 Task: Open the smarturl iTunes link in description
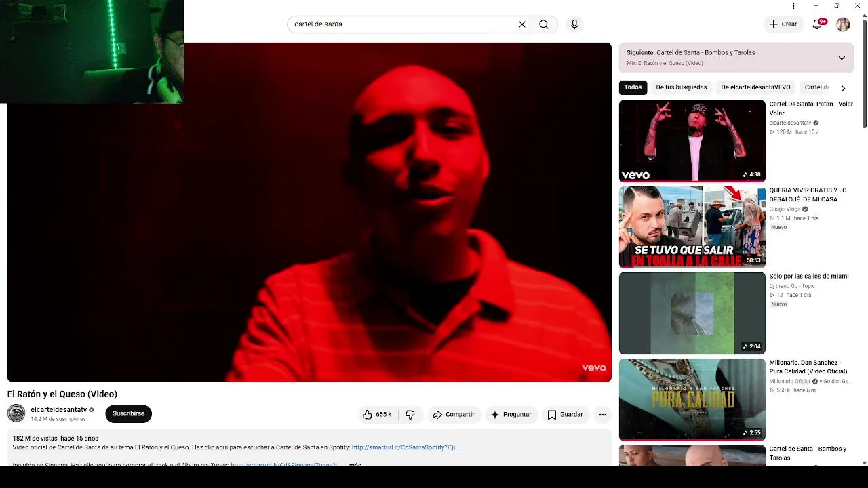click(x=283, y=465)
